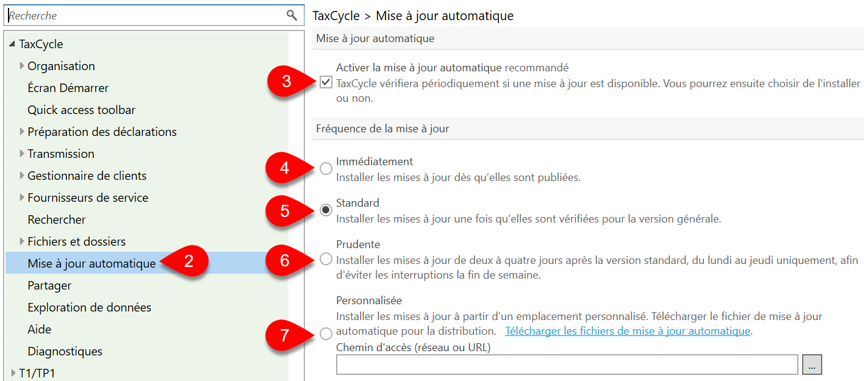Expand the T1/TP1 tree node
This screenshot has height=381, width=868.
click(13, 373)
